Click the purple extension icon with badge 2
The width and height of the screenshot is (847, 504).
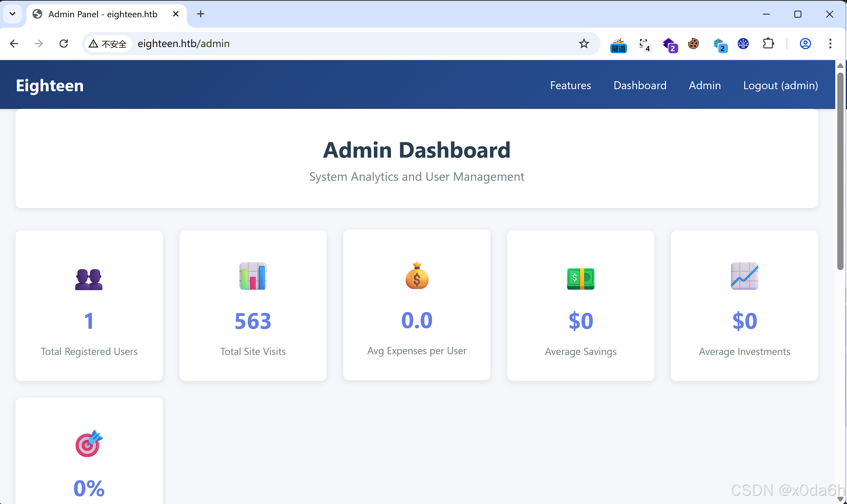(x=670, y=45)
